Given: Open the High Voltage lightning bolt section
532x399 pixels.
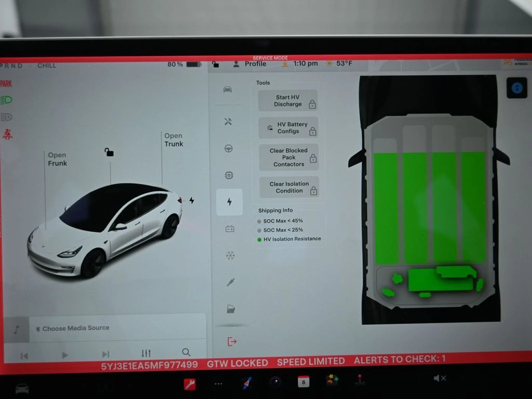Looking at the screenshot, I should 229,202.
